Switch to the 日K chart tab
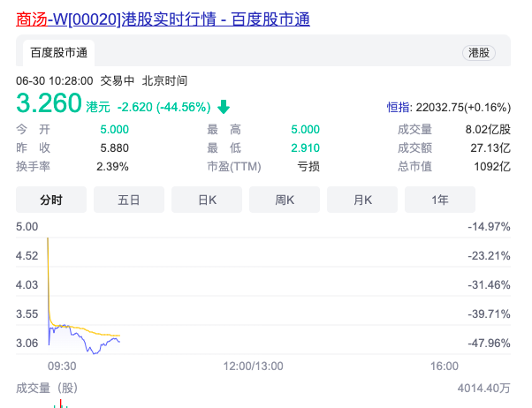This screenshot has height=408, width=532. click(207, 200)
